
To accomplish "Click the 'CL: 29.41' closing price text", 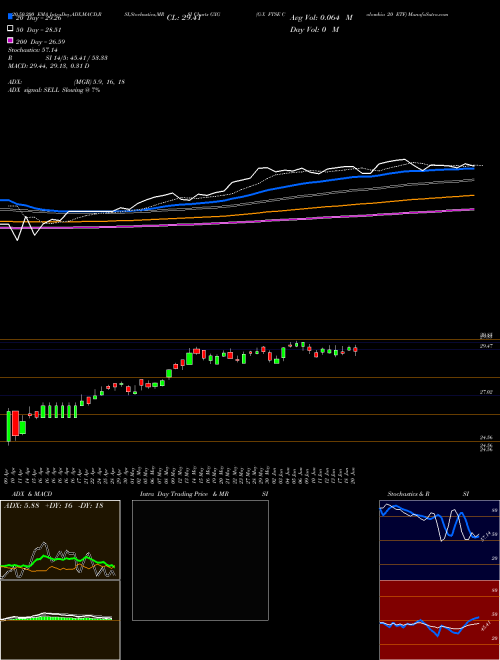I will 184,18.
